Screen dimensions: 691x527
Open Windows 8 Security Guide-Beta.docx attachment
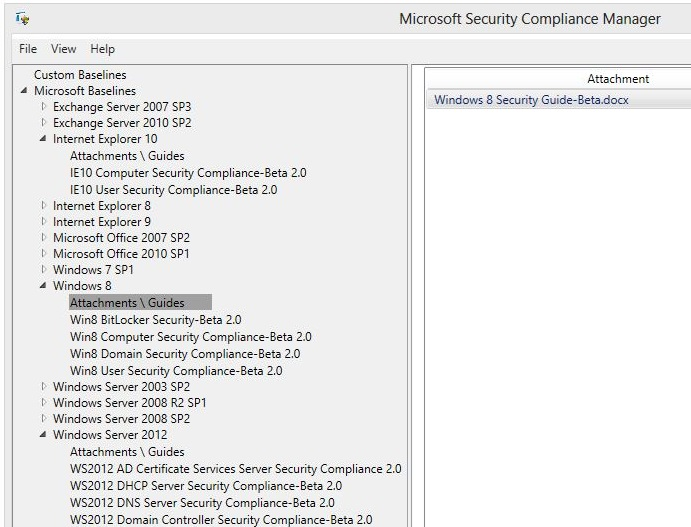pyautogui.click(x=531, y=100)
